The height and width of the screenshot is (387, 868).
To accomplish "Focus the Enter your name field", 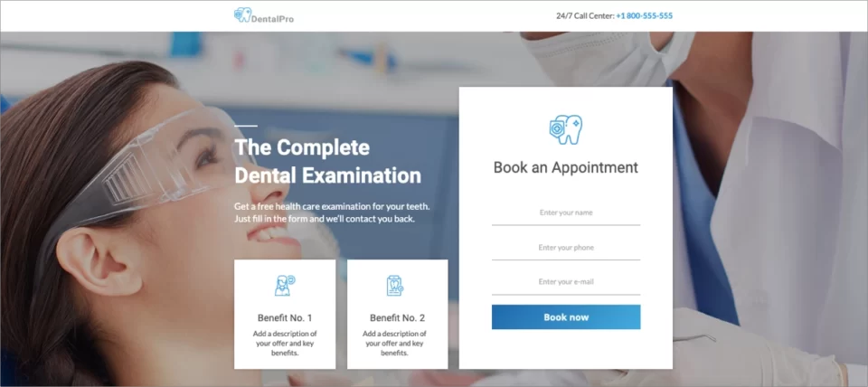I will [566, 213].
